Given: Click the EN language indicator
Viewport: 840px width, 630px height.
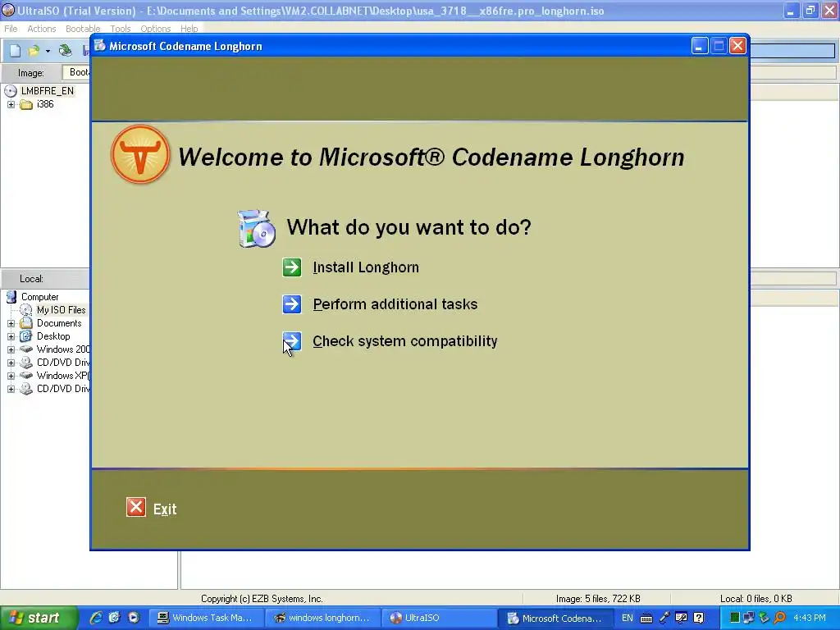Looking at the screenshot, I should point(628,618).
